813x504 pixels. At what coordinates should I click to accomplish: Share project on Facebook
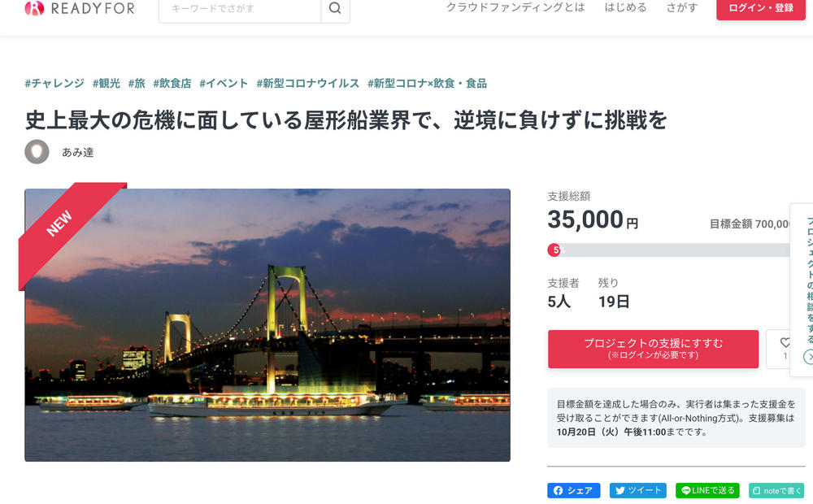(573, 490)
